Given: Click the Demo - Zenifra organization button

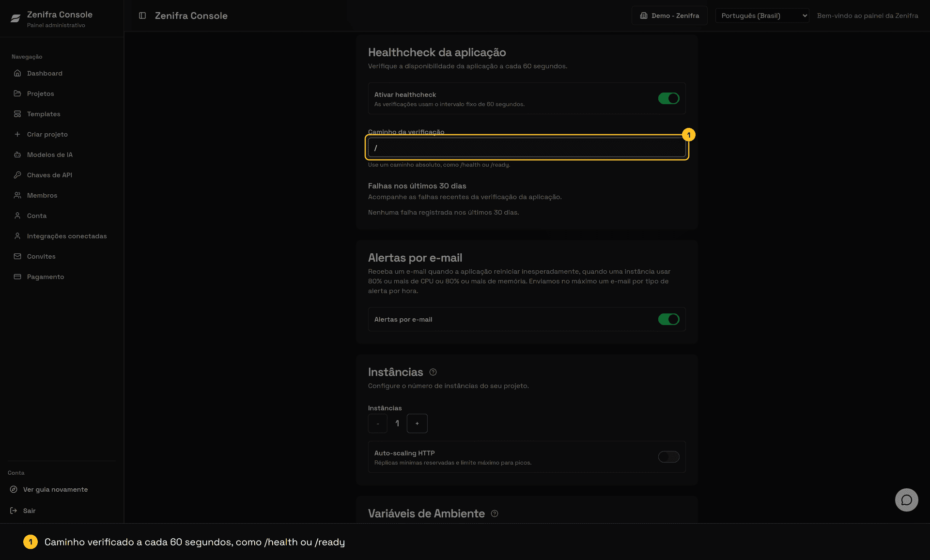Looking at the screenshot, I should (669, 16).
